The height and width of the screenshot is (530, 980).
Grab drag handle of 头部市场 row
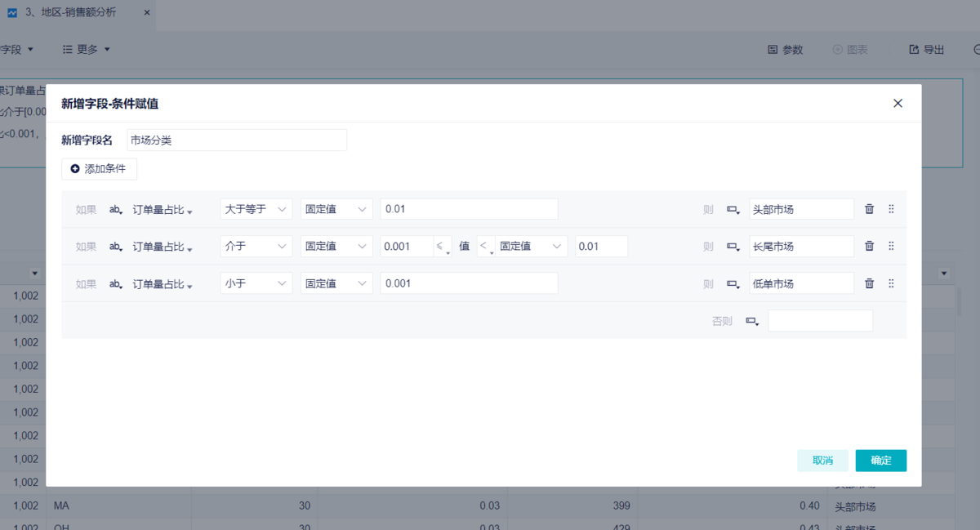891,209
